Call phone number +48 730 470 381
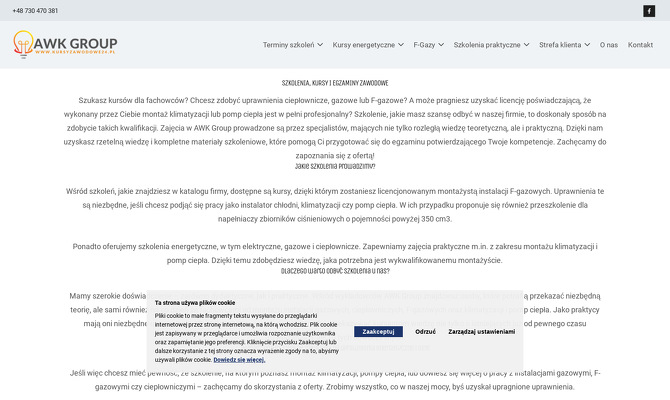Image resolution: width=670 pixels, height=400 pixels. click(35, 11)
